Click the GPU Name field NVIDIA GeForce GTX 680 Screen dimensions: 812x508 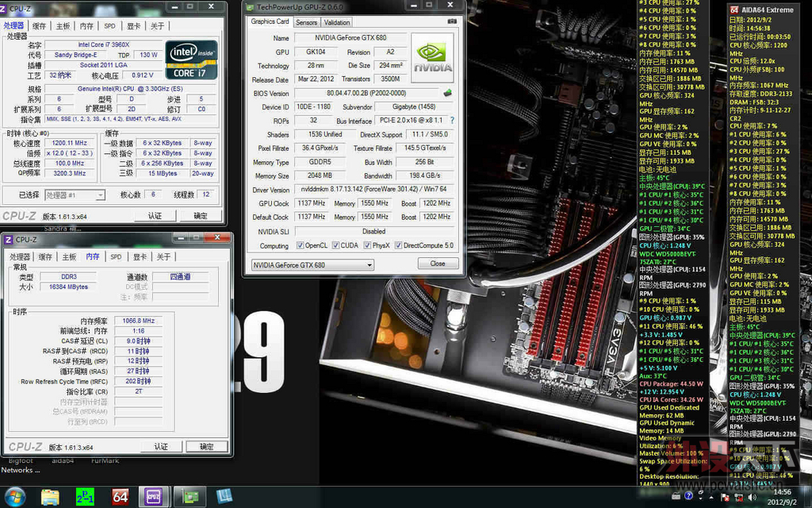(x=350, y=38)
